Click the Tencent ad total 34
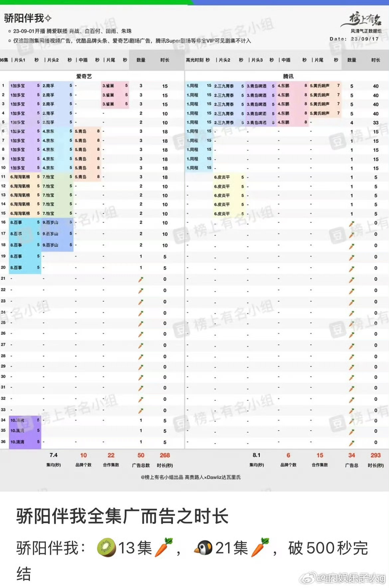 352,455
